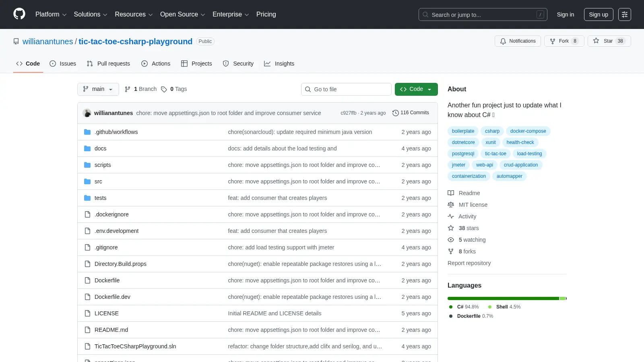Switch to the Pull requests tab
This screenshot has width=644, height=362.
point(108,64)
